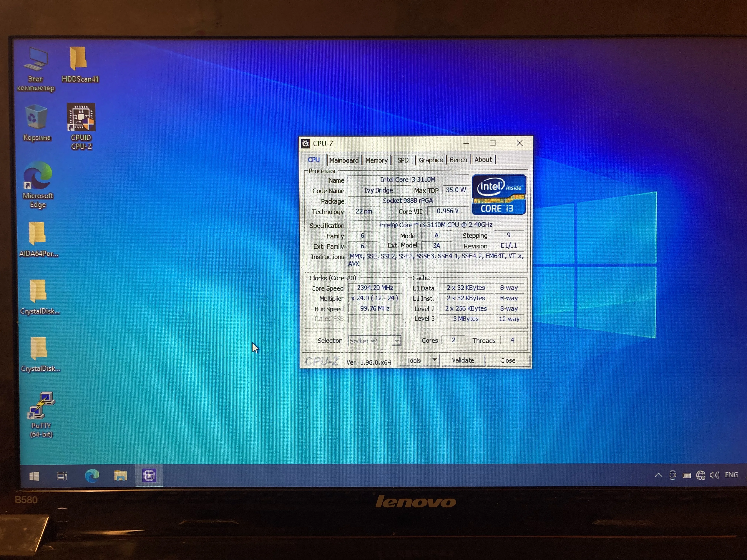Show hidden tray icons chevron
Screen dimensions: 747x560
[x=658, y=475]
